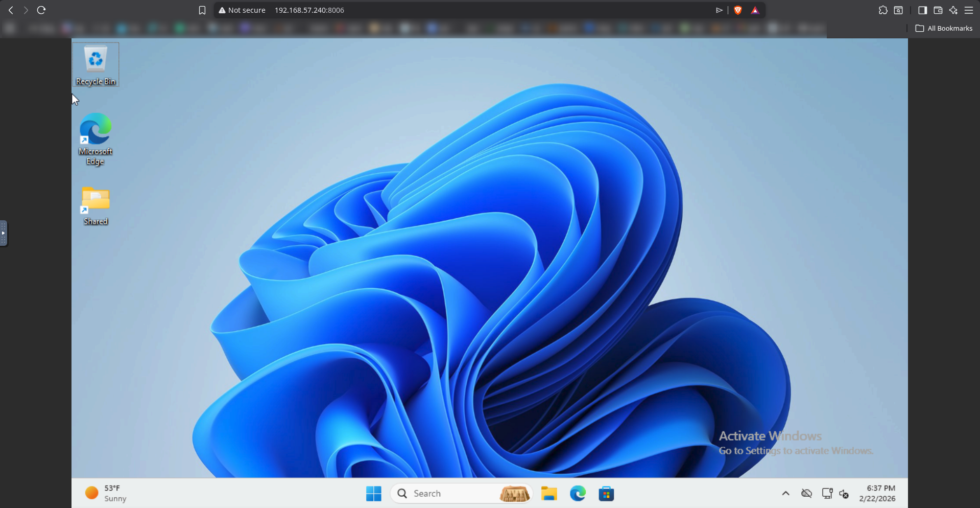Select the Shared folder shortcut on desktop
The width and height of the screenshot is (980, 508).
95,205
